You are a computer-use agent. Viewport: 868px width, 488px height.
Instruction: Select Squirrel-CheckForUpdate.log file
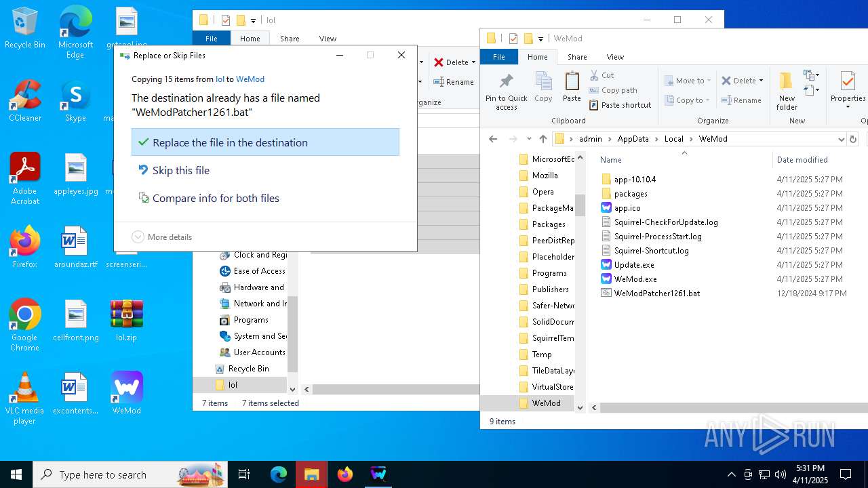(x=666, y=222)
